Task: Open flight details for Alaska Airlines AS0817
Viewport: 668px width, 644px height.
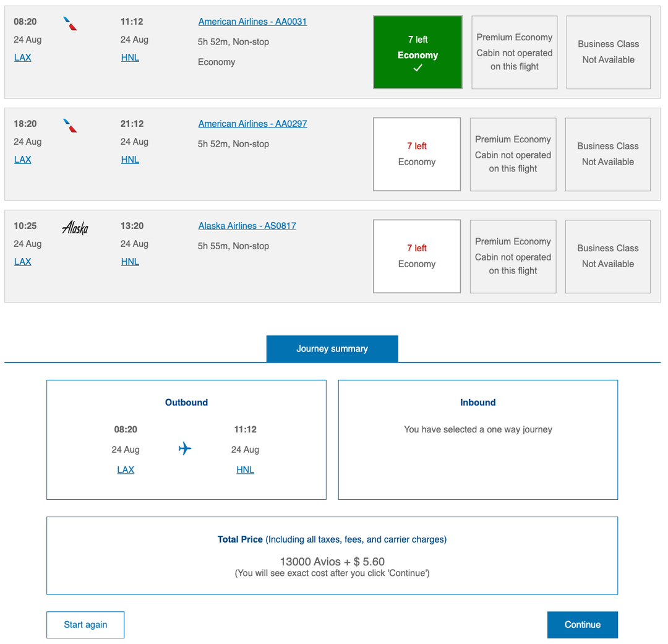Action: coord(247,226)
